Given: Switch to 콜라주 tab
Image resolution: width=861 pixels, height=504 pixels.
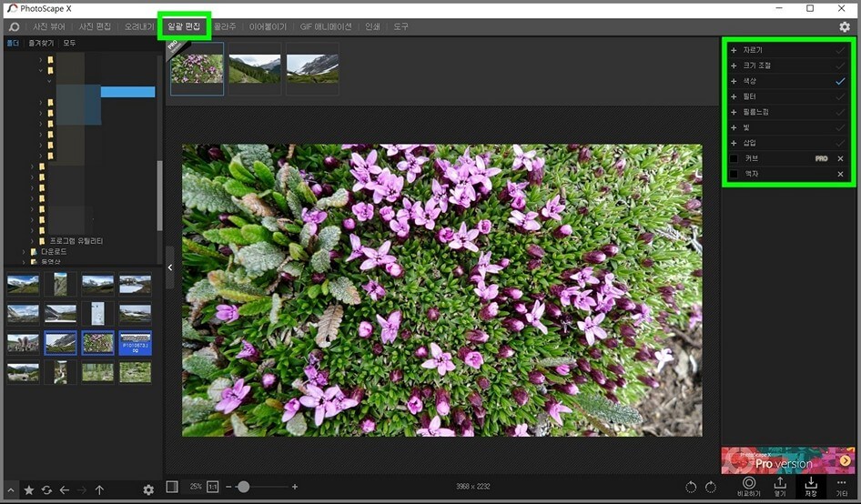Looking at the screenshot, I should point(225,27).
